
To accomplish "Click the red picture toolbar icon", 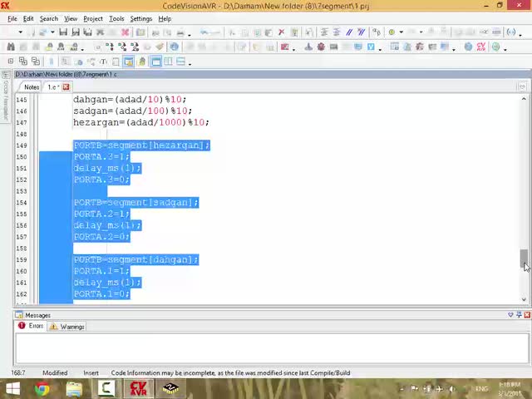I will pyautogui.click(x=285, y=47).
